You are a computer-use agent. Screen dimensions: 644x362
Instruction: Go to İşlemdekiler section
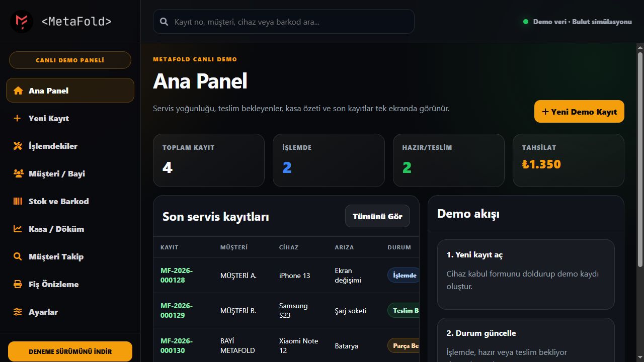[x=70, y=146]
